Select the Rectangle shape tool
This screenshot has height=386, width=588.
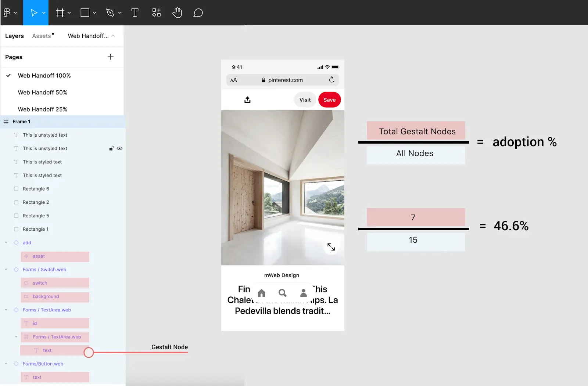click(x=85, y=13)
